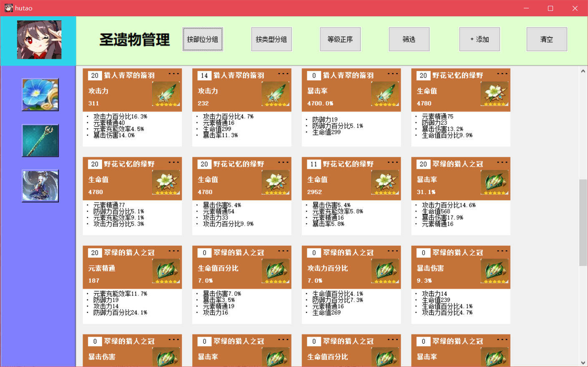This screenshot has height=367, width=588.
Task: Select the green polearm weapon in sidebar
Action: click(x=40, y=141)
